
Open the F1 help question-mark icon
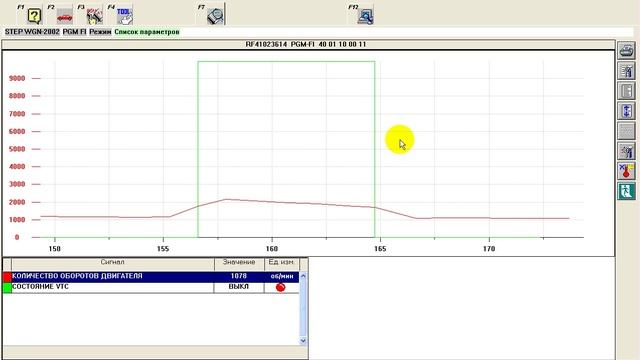[x=34, y=16]
